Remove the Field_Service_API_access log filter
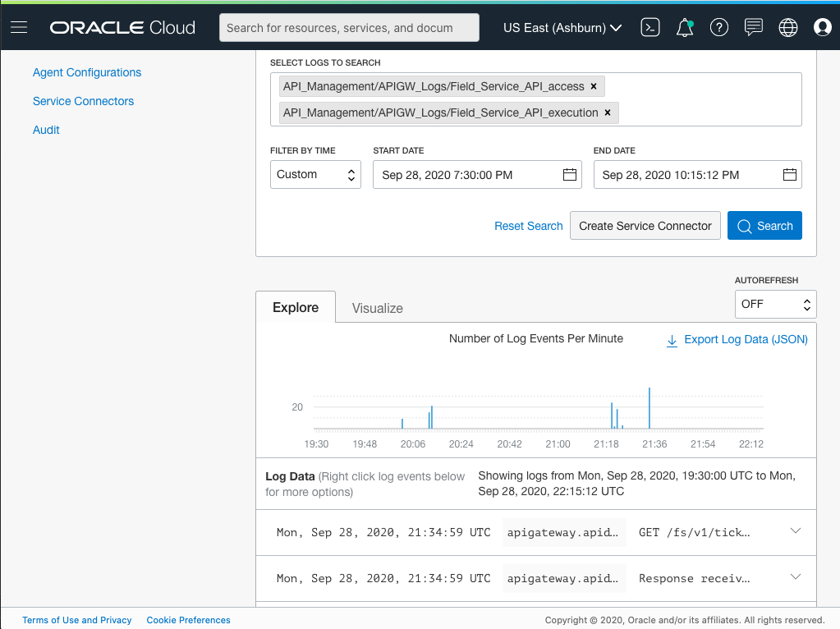840x629 pixels. pyautogui.click(x=593, y=85)
